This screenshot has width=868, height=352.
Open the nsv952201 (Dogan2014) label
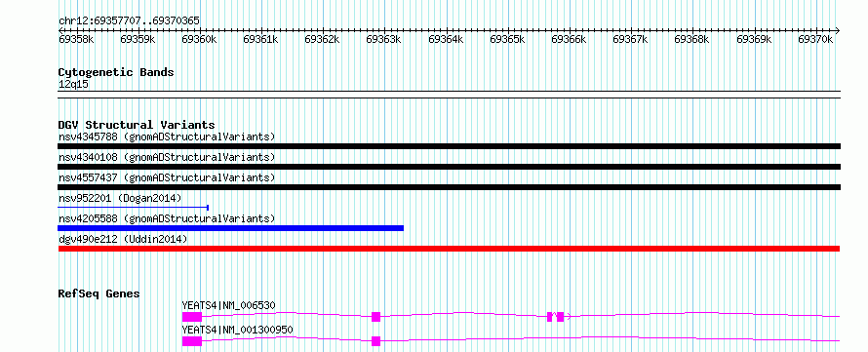point(120,198)
